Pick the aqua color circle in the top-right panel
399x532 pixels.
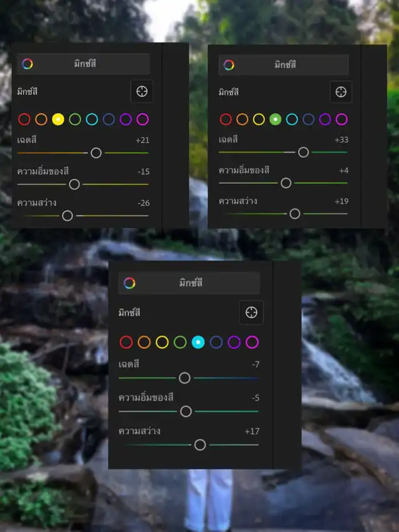(x=292, y=119)
